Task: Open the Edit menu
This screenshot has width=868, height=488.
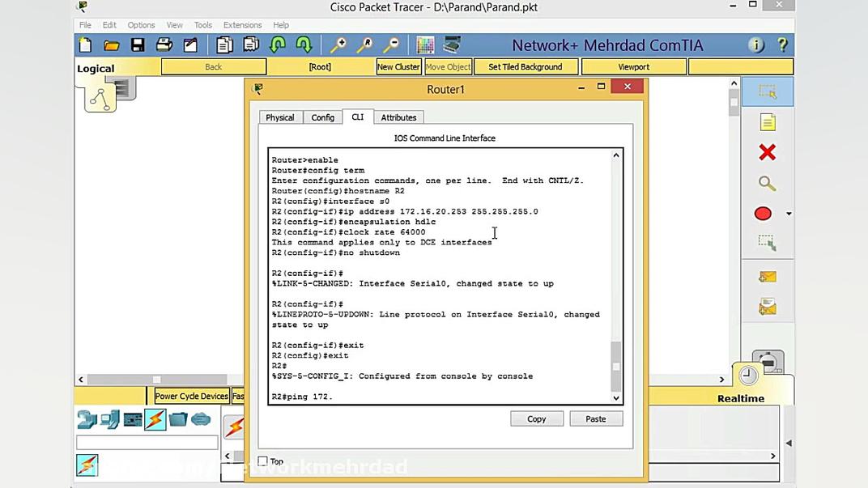Action: pyautogui.click(x=109, y=25)
